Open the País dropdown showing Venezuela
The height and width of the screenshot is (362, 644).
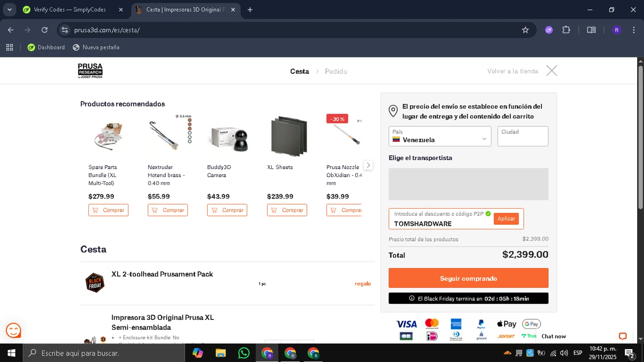click(440, 136)
